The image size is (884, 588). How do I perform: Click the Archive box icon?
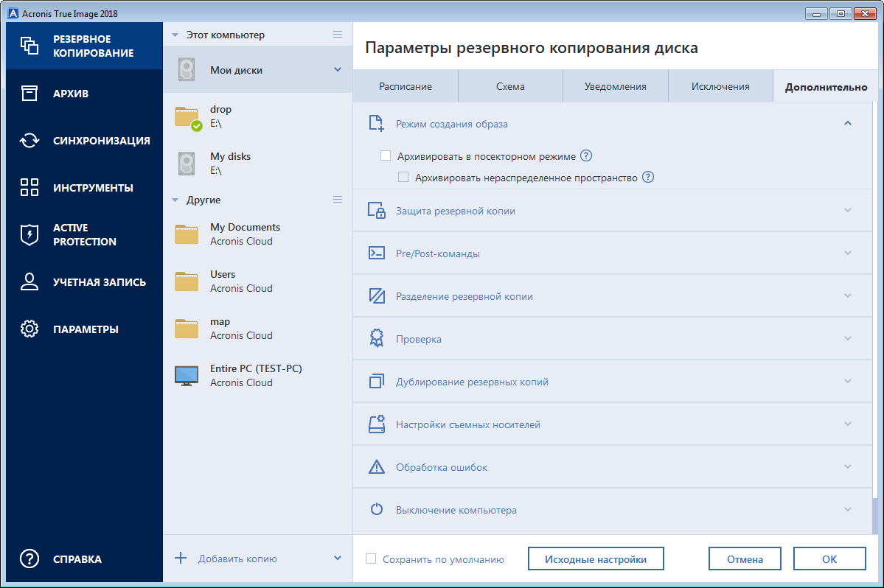pos(29,93)
